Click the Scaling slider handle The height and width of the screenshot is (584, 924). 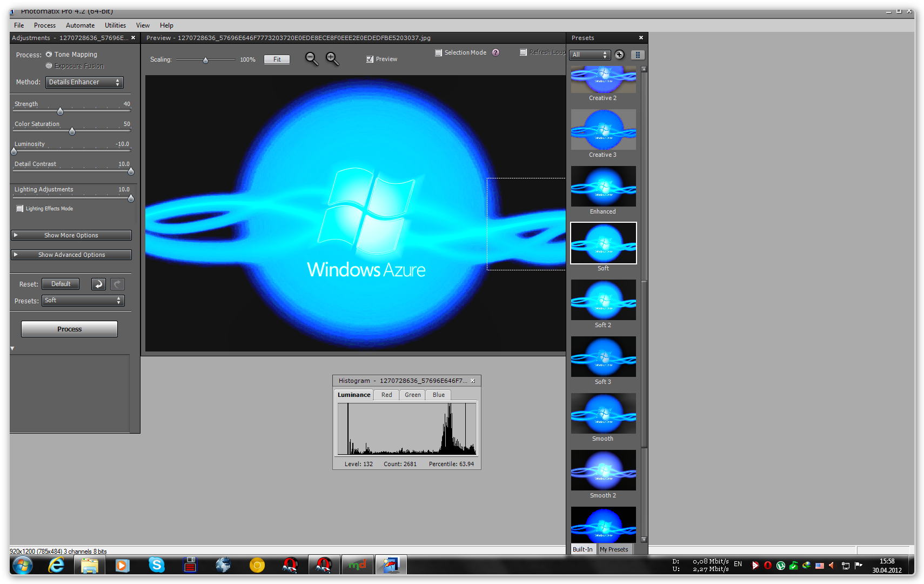(x=205, y=61)
